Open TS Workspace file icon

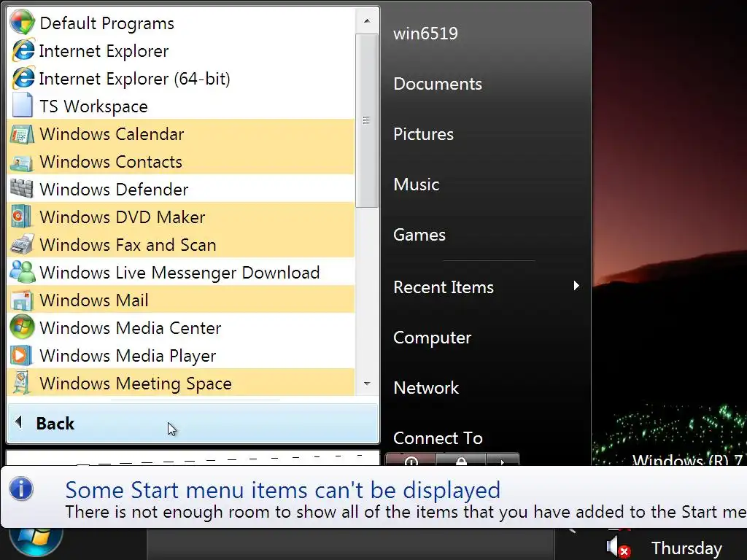(23, 105)
